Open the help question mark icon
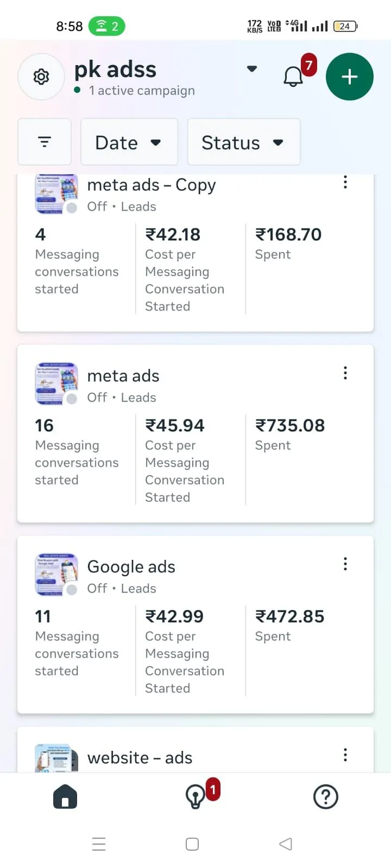 point(326,797)
